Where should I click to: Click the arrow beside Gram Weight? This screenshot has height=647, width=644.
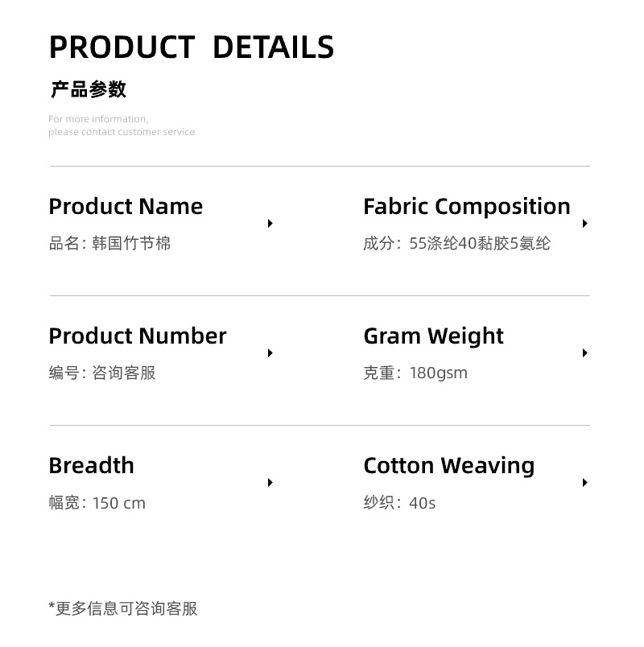coord(585,353)
